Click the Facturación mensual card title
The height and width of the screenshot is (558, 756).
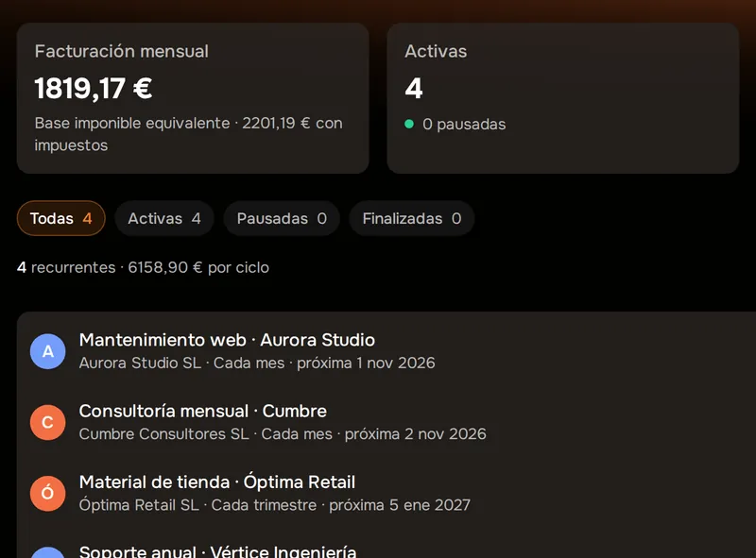tap(122, 51)
